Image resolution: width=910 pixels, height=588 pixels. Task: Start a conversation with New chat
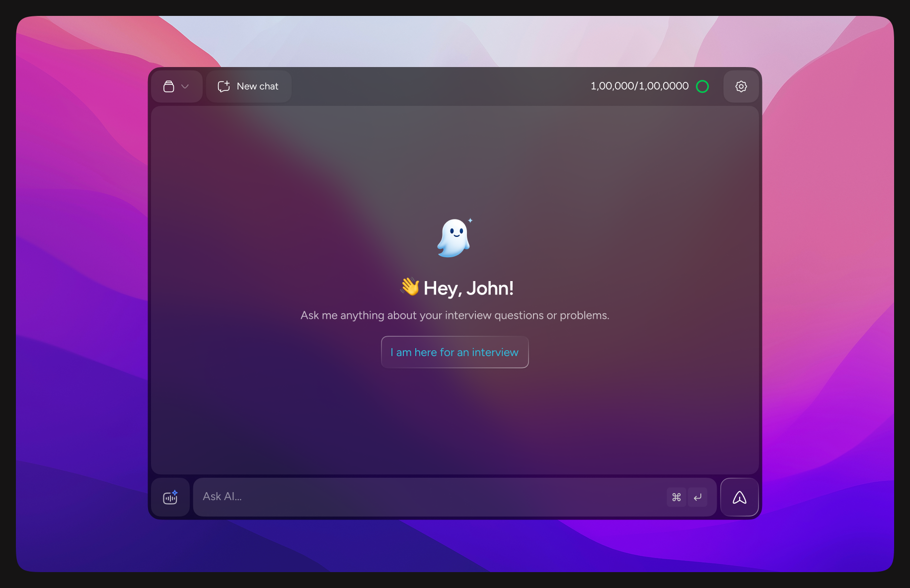pos(257,86)
